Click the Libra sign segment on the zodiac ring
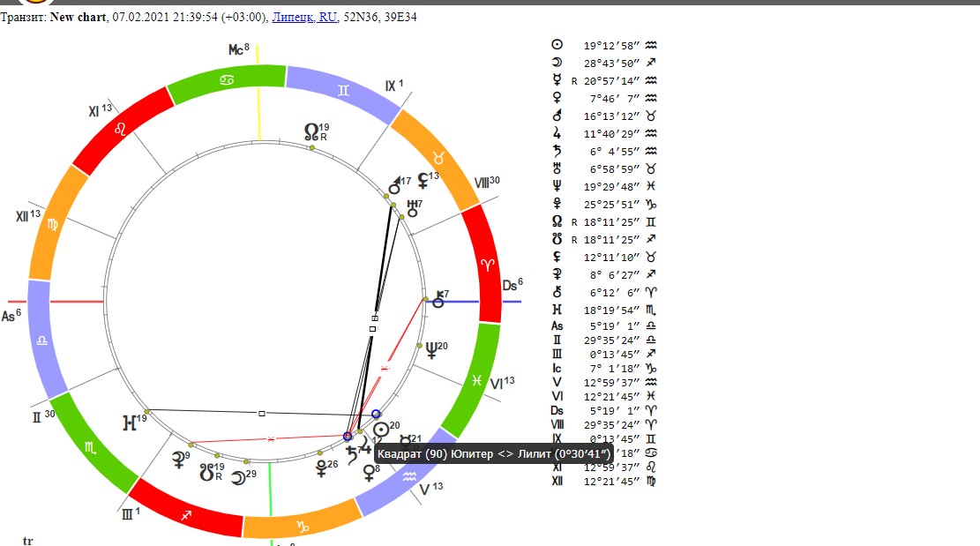 (x=41, y=340)
